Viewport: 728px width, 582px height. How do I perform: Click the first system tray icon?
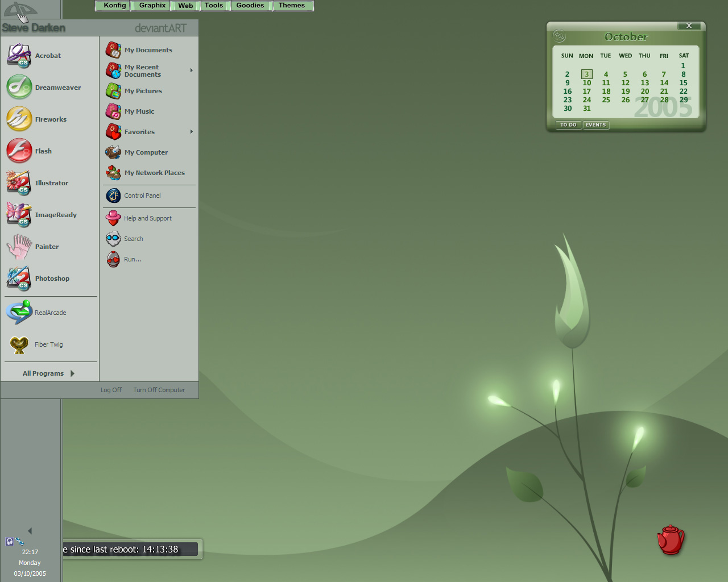(x=10, y=542)
